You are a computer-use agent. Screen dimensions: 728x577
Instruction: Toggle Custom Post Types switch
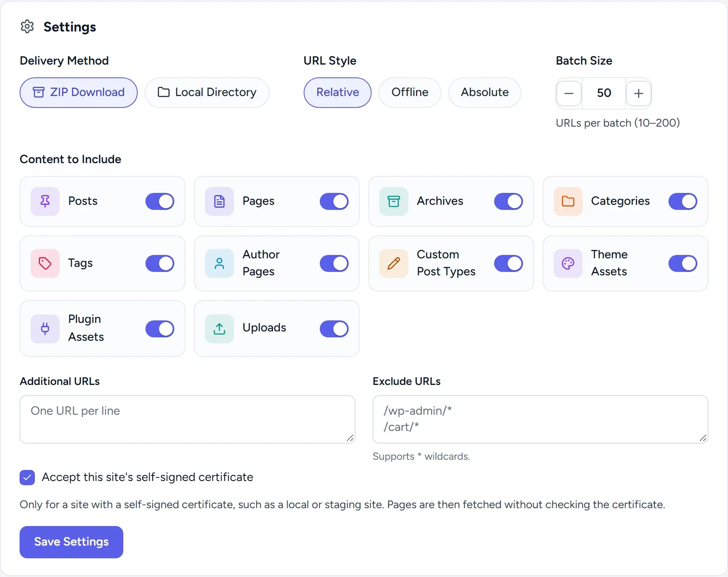509,263
